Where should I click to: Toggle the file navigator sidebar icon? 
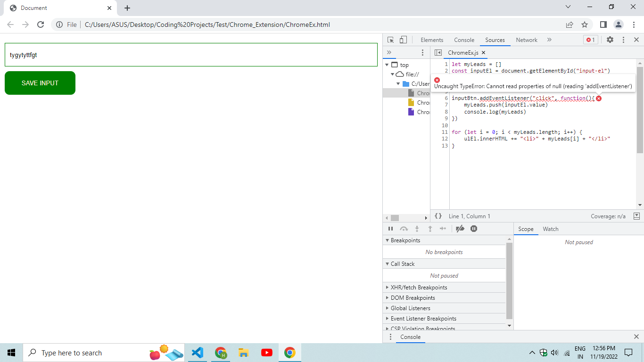click(438, 53)
